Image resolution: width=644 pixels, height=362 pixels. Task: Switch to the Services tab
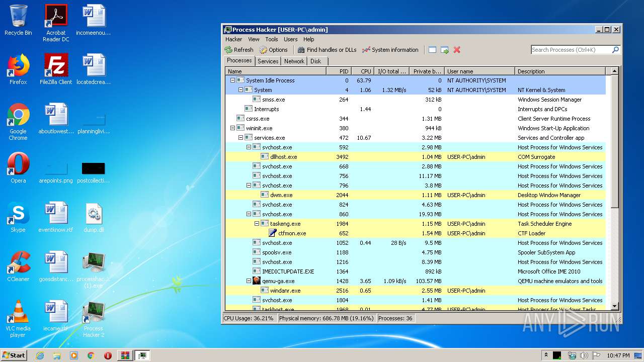[268, 61]
